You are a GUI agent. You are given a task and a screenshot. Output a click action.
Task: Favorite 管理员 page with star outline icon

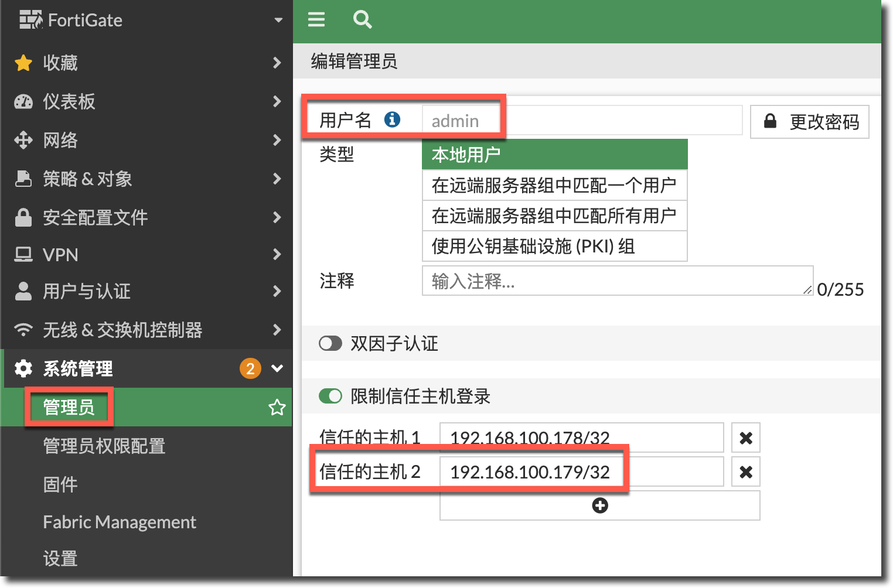[277, 407]
